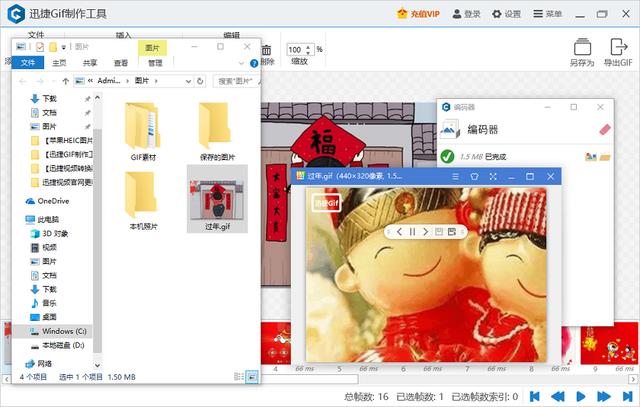Click the 登录 login button
The image size is (640, 407).
pyautogui.click(x=467, y=14)
